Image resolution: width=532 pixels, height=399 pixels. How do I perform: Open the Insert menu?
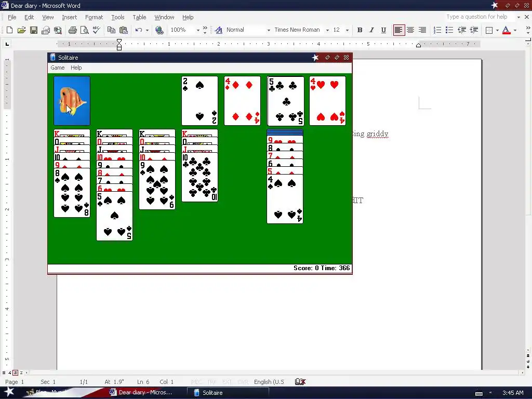coord(69,17)
